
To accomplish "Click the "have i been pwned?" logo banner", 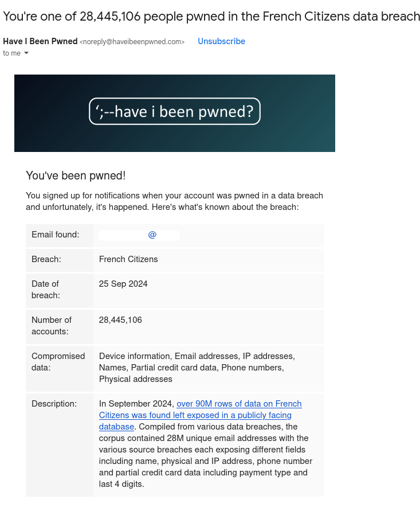I will 175,112.
